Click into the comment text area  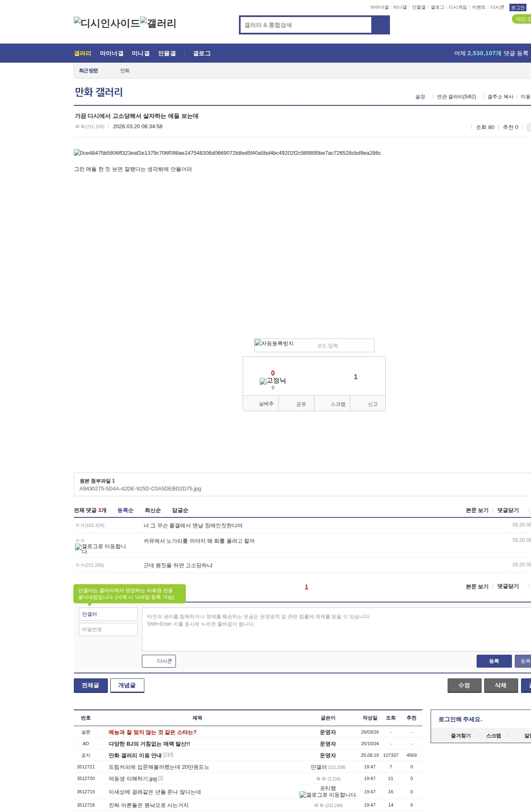(x=336, y=629)
